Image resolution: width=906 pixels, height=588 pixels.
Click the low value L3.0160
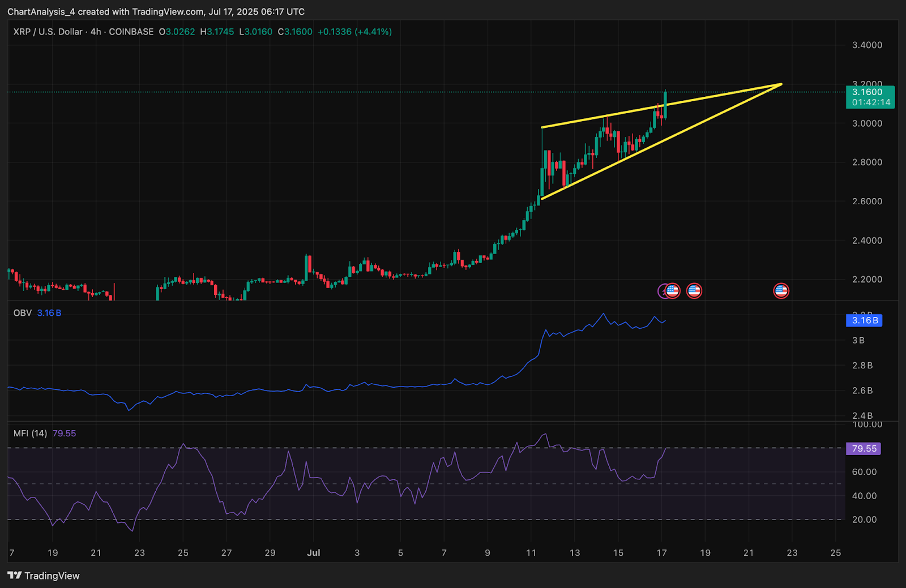click(255, 32)
